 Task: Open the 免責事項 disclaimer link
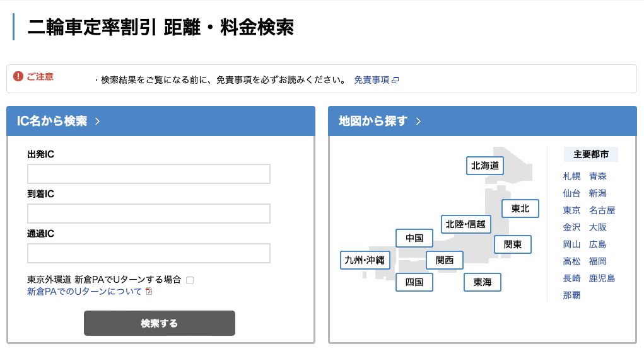point(371,80)
